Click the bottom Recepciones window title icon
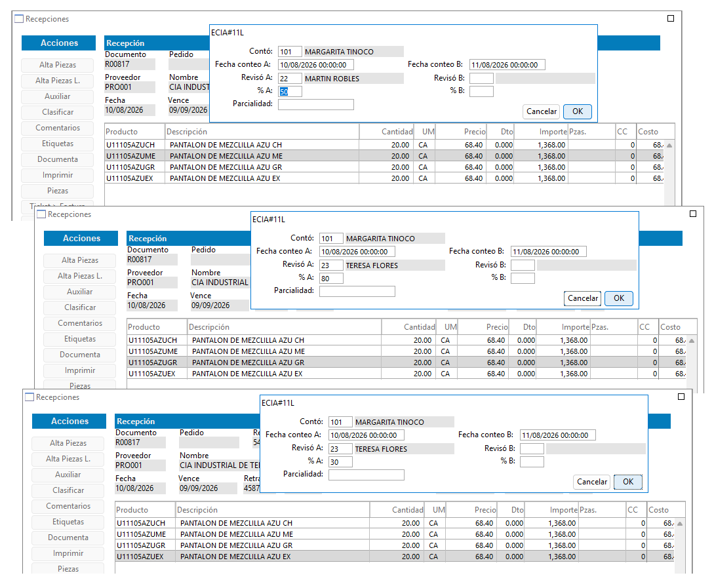This screenshot has width=714, height=588. tap(30, 397)
